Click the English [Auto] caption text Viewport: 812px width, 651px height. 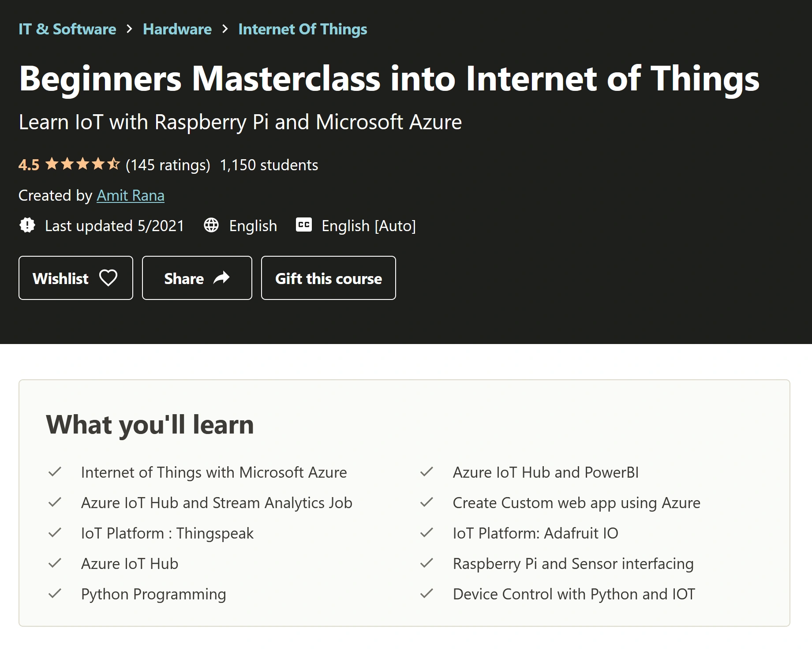(369, 226)
